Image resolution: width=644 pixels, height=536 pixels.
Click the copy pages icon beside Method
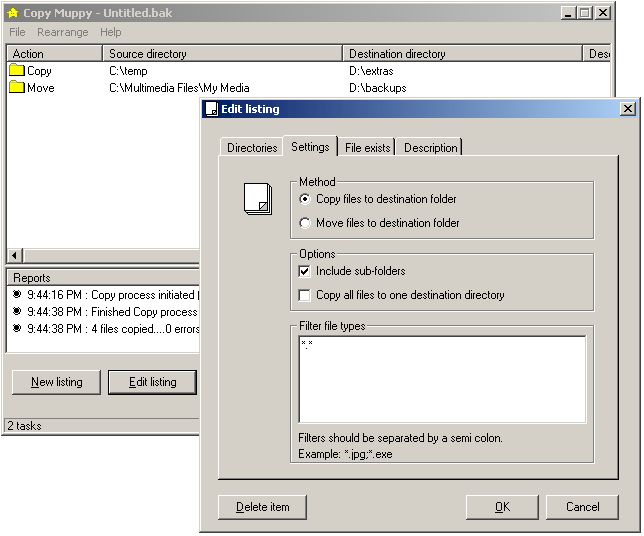pos(258,199)
